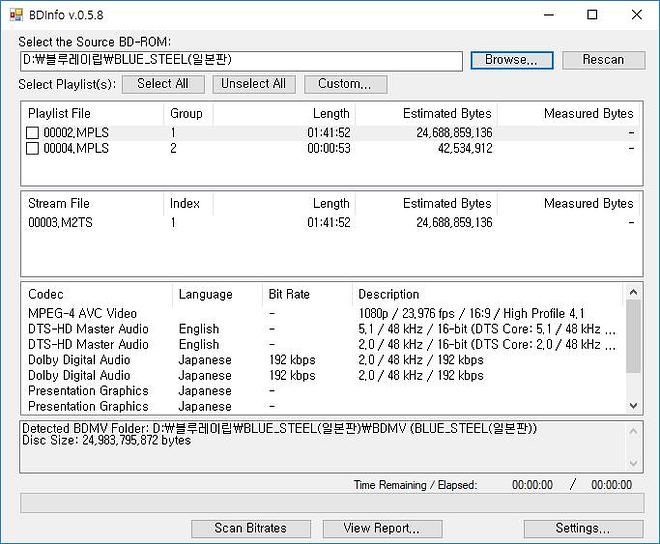Viewport: 660px width, 544px height.
Task: Check the 00002.MPLS playlist checkbox
Action: (x=33, y=133)
